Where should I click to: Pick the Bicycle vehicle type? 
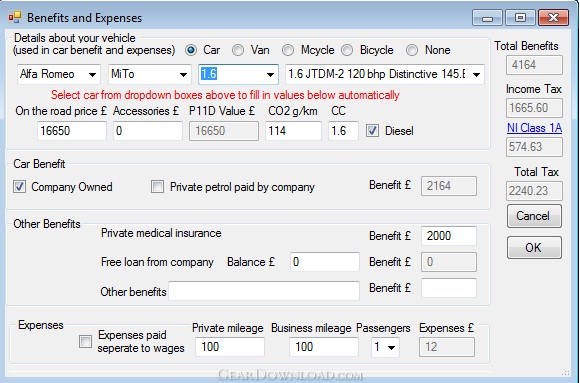[347, 50]
